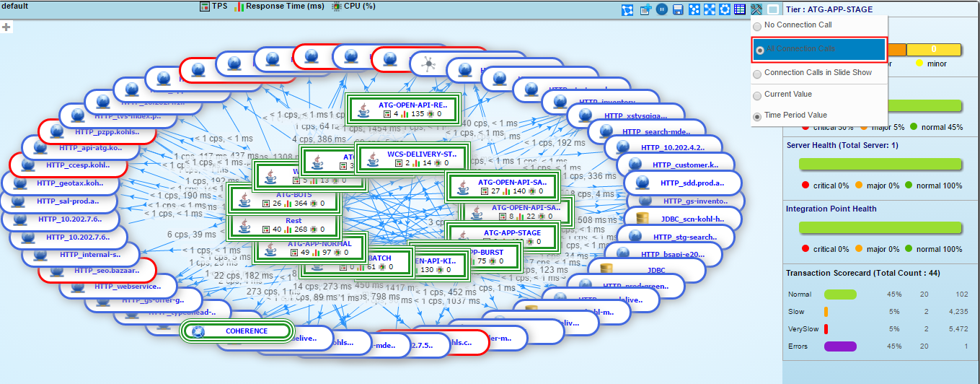Click the Integration Point Health green bar
Viewport: 980px width, 384px height.
click(880, 227)
